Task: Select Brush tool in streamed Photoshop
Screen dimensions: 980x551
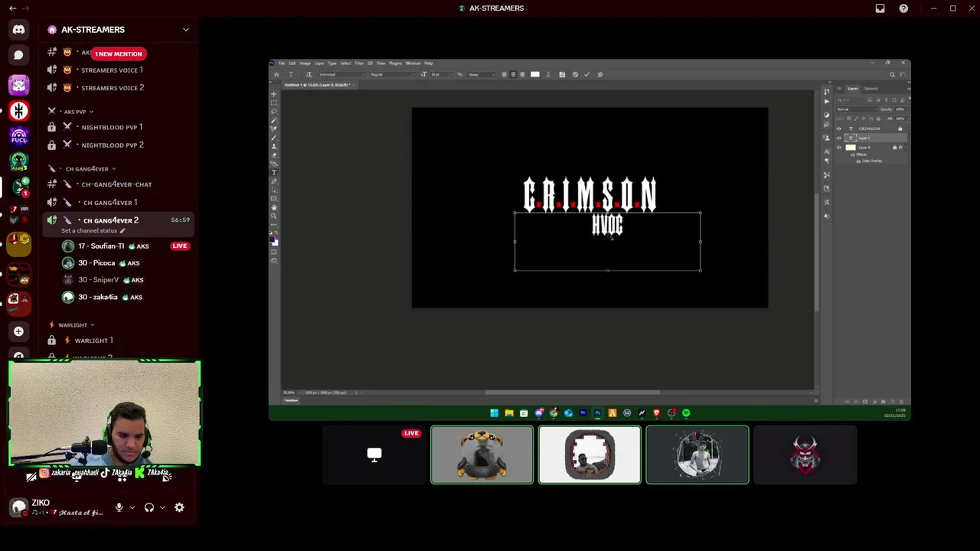Action: (273, 138)
